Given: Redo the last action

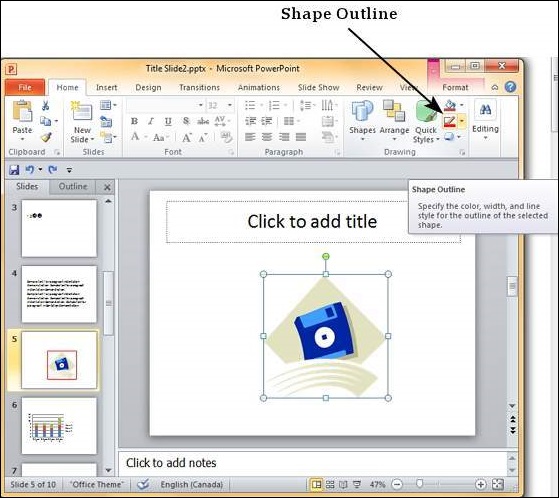Looking at the screenshot, I should pos(53,170).
